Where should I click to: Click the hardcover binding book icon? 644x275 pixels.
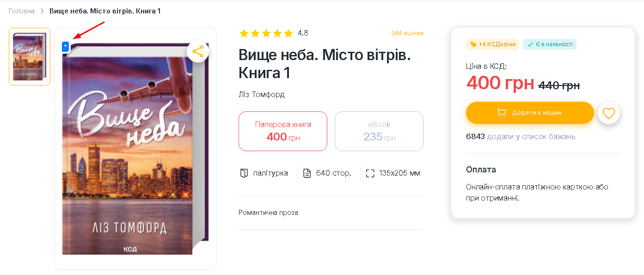244,173
